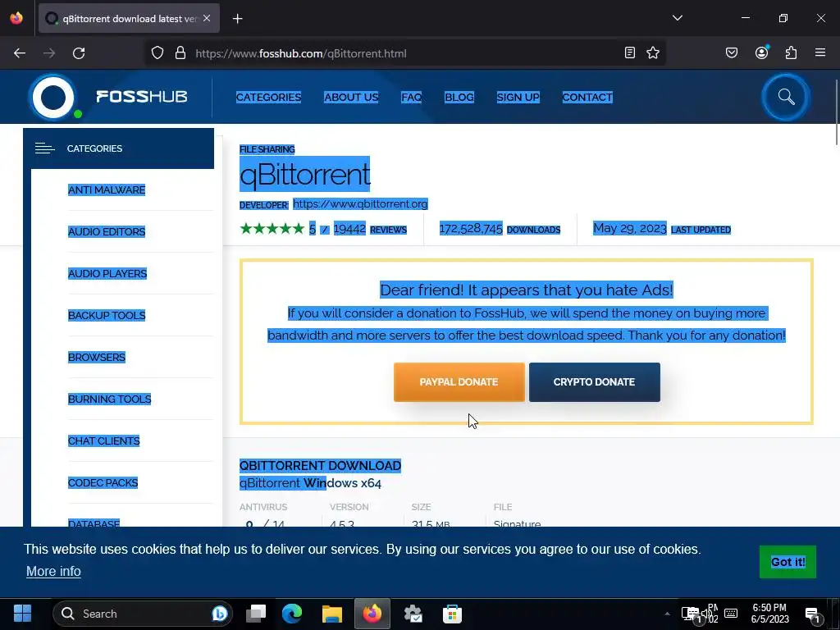Click the sidebar Categories list icon
The width and height of the screenshot is (840, 630).
coord(45,148)
